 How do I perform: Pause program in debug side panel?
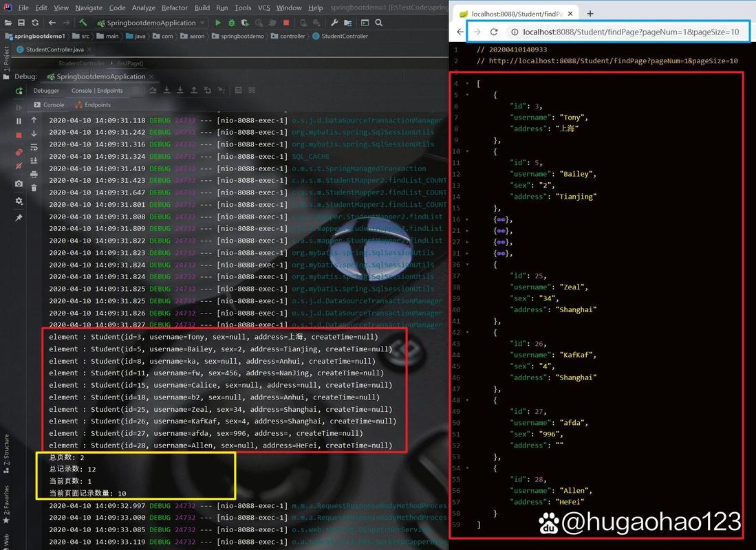[19, 122]
